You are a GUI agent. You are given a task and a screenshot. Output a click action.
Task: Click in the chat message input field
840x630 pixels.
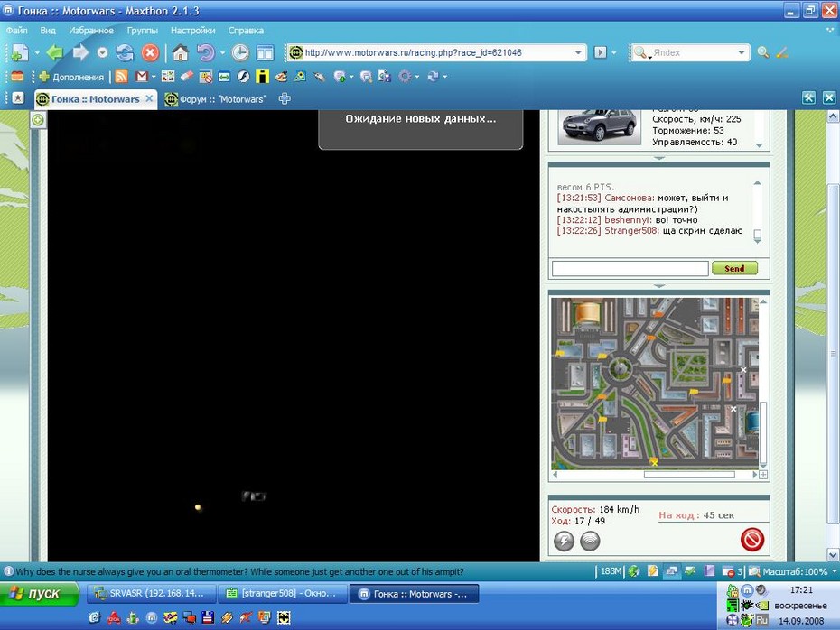pos(630,268)
